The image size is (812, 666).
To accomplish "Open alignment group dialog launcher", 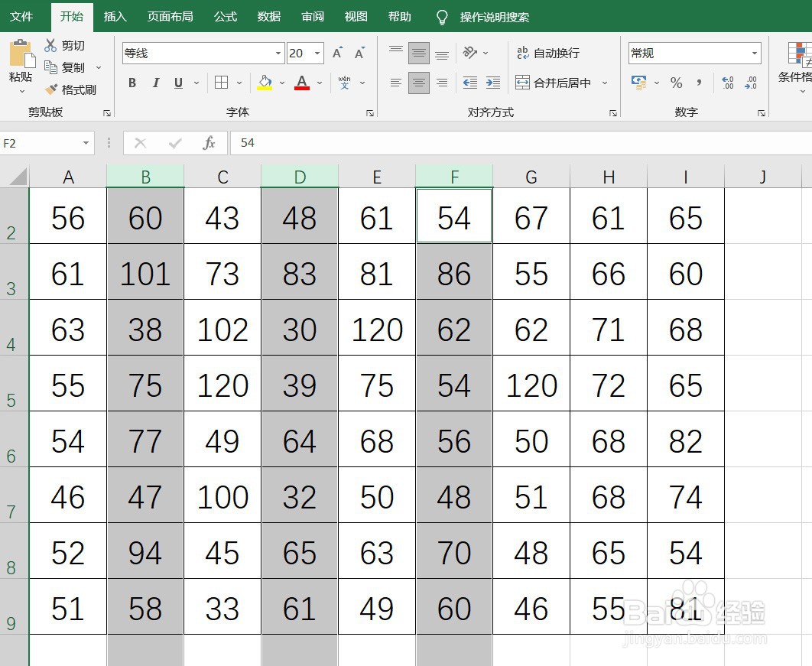I will [x=613, y=113].
